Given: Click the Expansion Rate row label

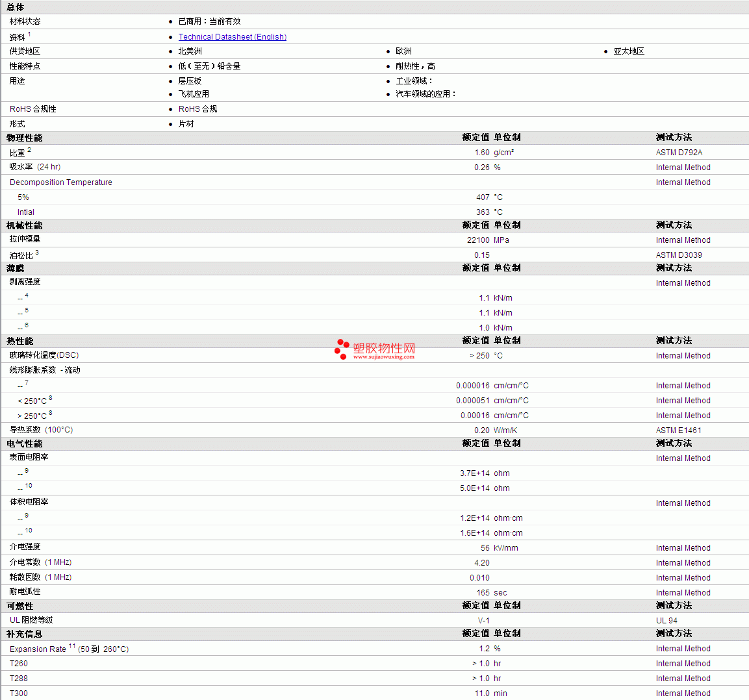Looking at the screenshot, I should (x=69, y=649).
